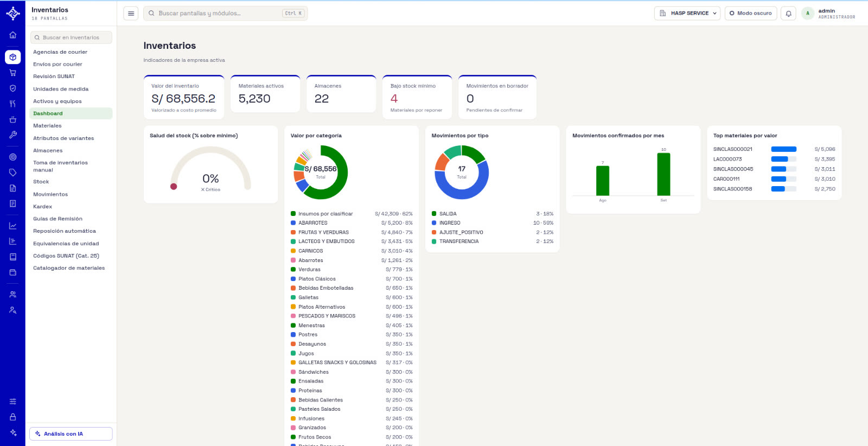Open the users group icon

[x=12, y=295]
